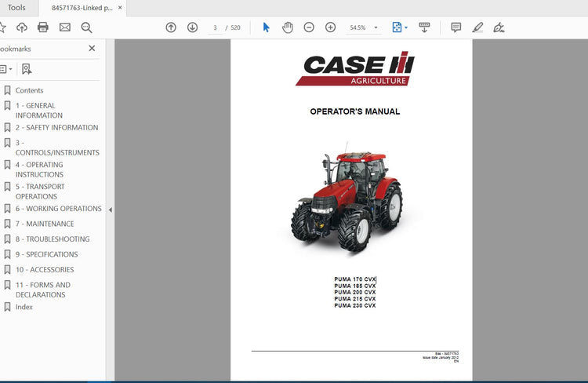Click the bookmark icon beside 9 - SPECIFICATIONS

point(7,254)
